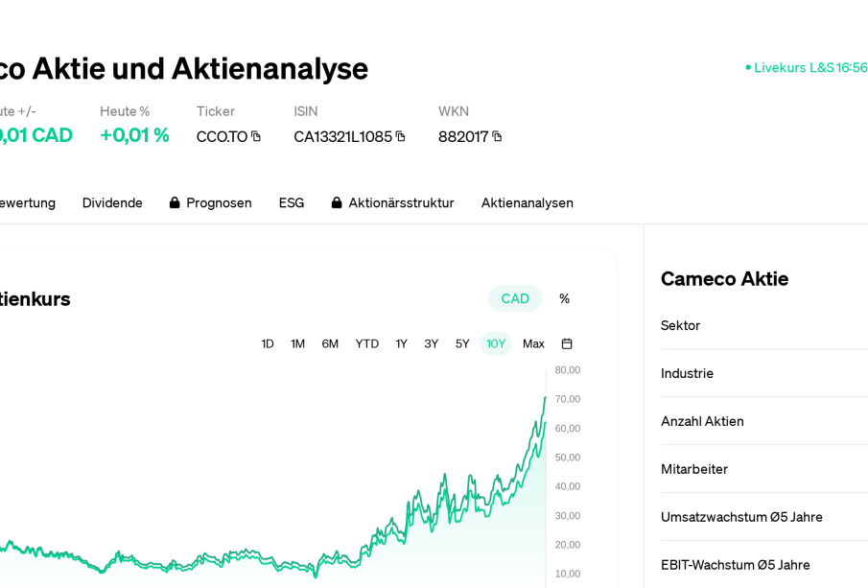Copy the WKN 882017

[497, 136]
